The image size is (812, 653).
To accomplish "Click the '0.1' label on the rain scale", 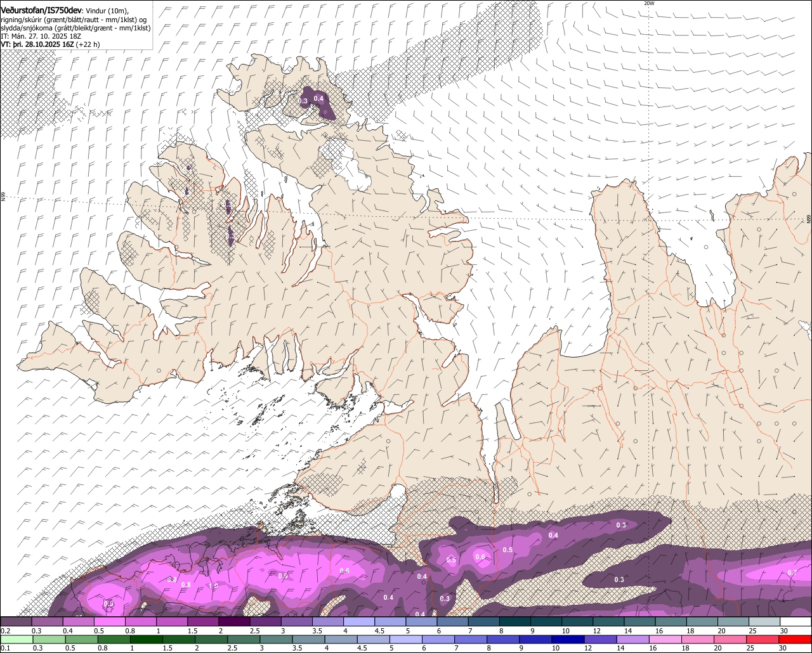I will 6,648.
